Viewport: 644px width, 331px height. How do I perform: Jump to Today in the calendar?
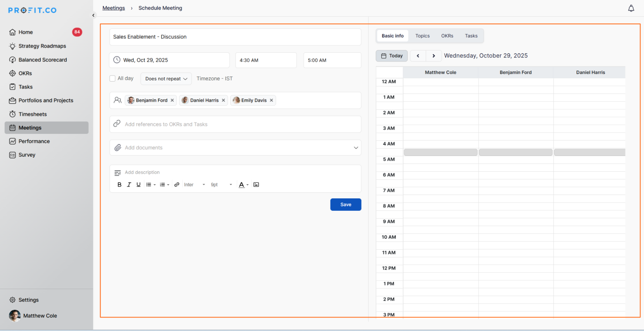[392, 56]
